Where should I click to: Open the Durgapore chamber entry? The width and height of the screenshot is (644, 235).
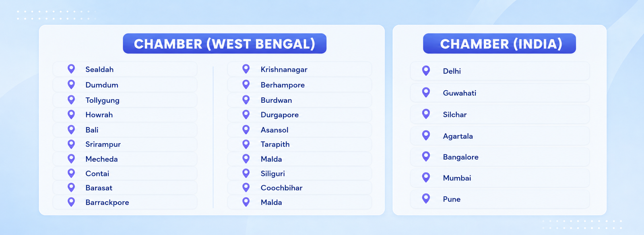[299, 114]
